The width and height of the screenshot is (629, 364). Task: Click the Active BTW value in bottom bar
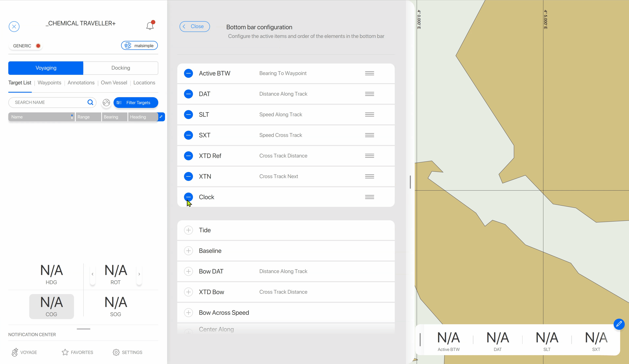coord(448,338)
